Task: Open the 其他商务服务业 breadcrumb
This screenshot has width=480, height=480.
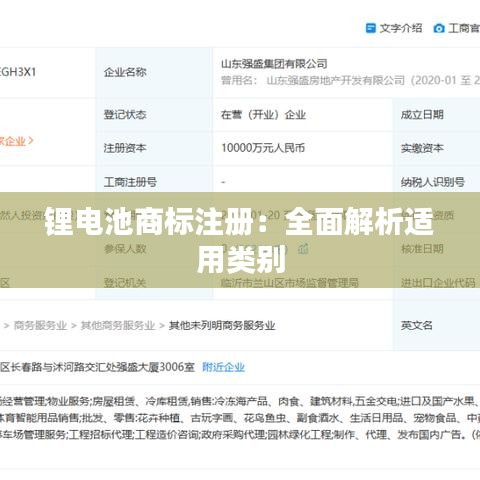Action: click(118, 325)
